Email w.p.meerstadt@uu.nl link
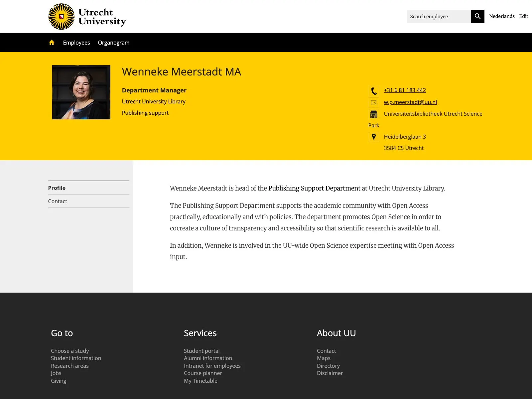 coord(410,102)
